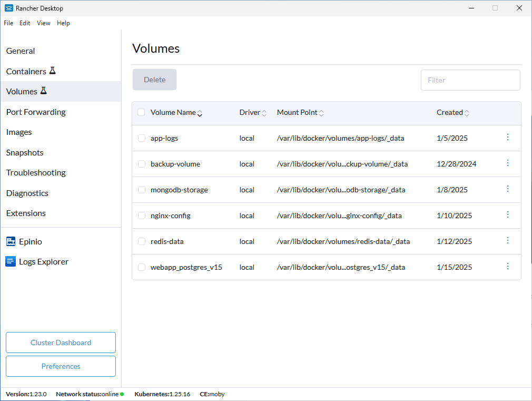This screenshot has height=401, width=532.
Task: Click CE:moby in status bar
Action: [212, 394]
